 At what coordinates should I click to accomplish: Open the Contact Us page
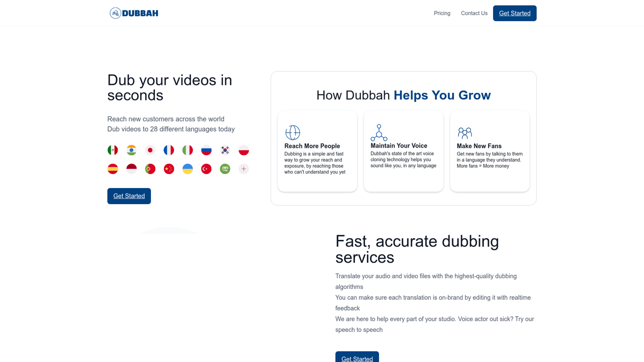pyautogui.click(x=474, y=13)
